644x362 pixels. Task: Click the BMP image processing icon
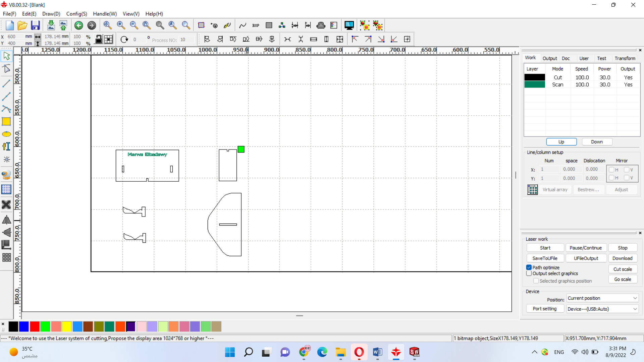click(x=256, y=25)
